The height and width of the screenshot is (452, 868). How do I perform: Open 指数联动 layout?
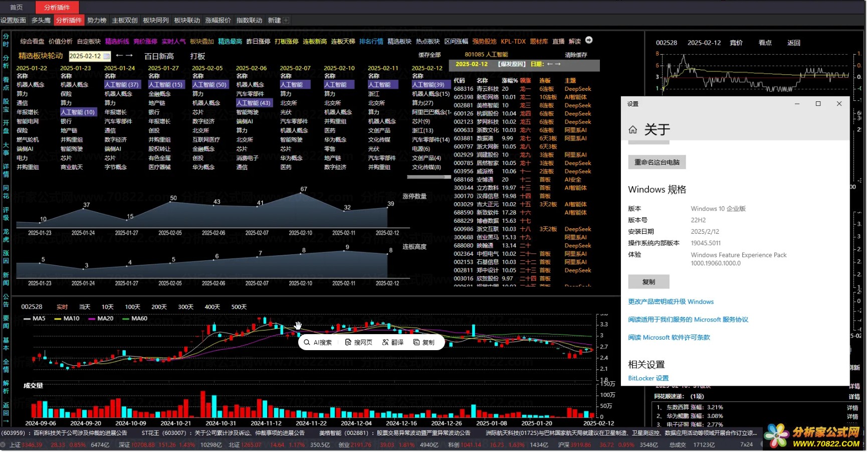(x=249, y=21)
